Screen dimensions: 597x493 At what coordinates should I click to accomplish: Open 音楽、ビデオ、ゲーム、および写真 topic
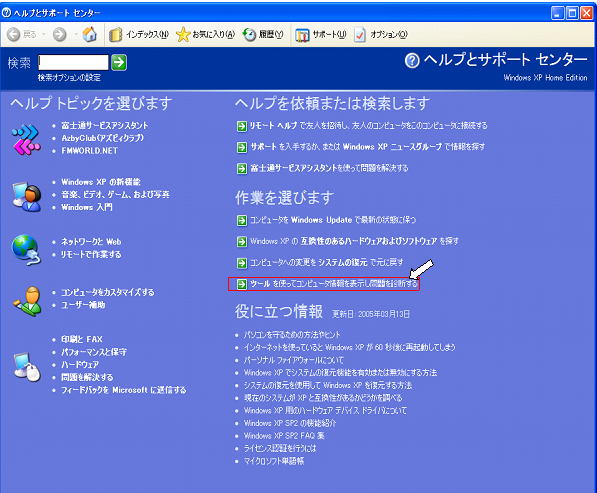click(x=115, y=195)
